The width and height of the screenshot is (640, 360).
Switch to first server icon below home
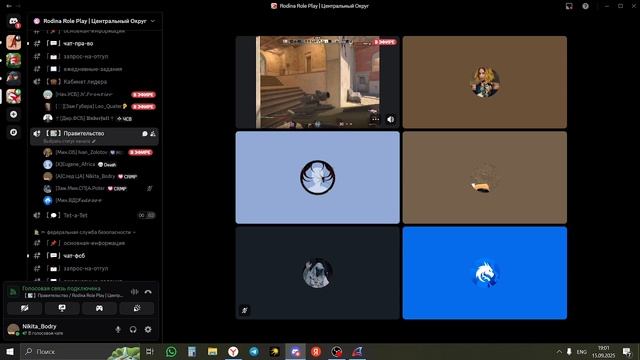(x=13, y=42)
